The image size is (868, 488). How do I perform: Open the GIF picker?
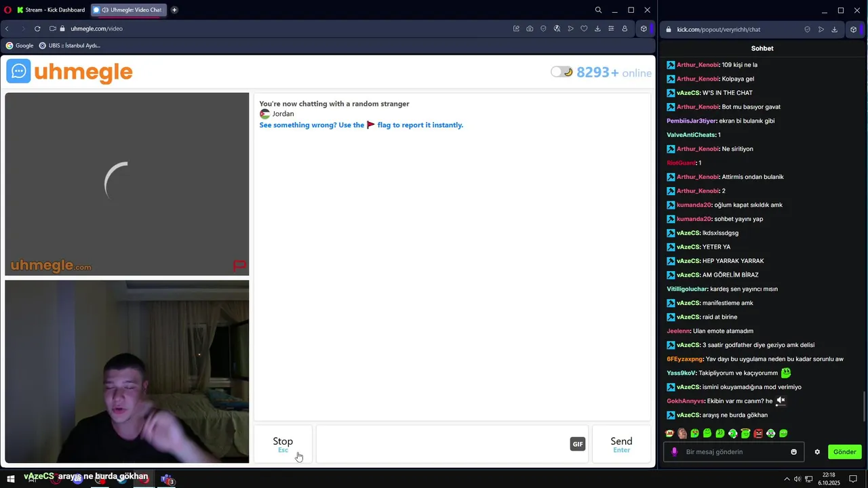pos(578,444)
